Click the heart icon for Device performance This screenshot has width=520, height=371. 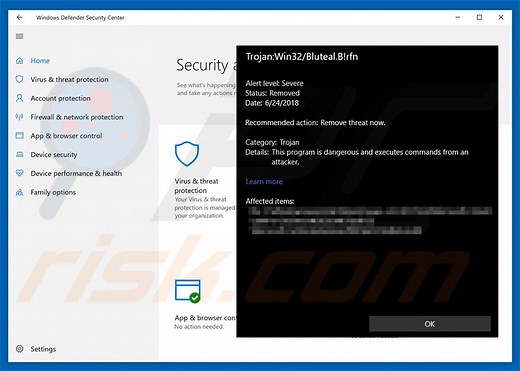pos(20,173)
